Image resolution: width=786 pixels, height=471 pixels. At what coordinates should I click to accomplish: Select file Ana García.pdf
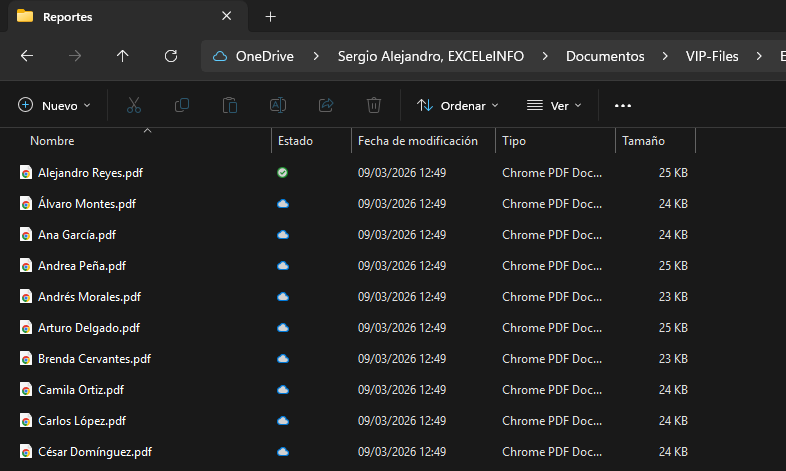77,234
